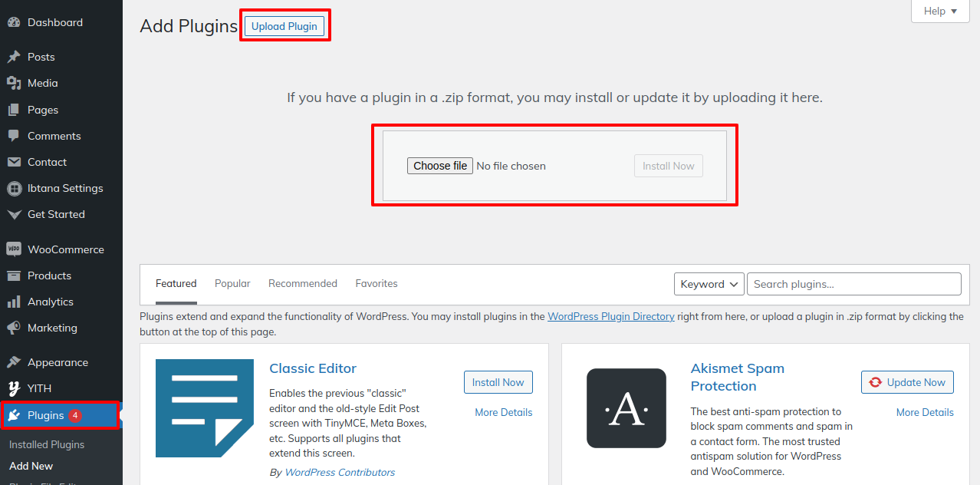Click the Marketing megaphone icon
Viewport: 980px width, 485px height.
(x=14, y=328)
